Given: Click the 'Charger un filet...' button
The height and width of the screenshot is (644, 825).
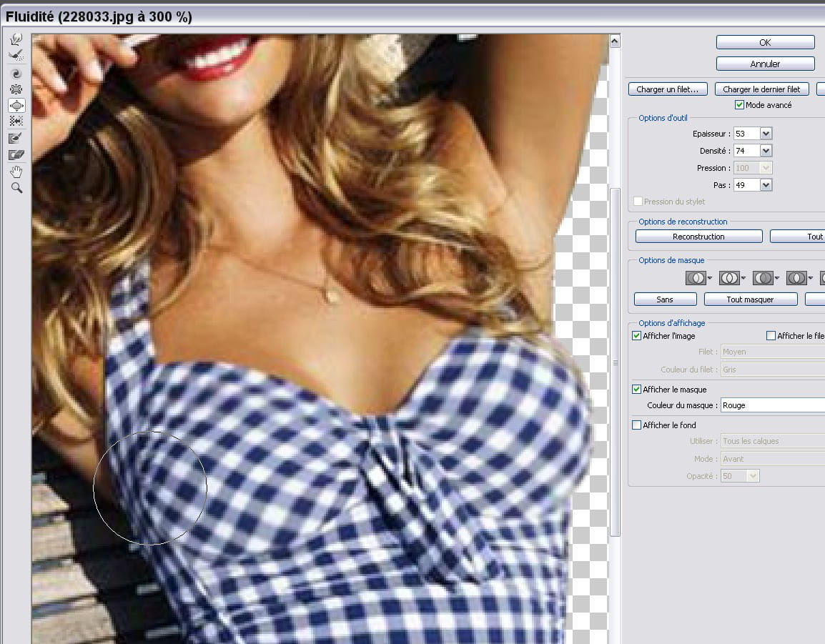Looking at the screenshot, I should [x=668, y=89].
